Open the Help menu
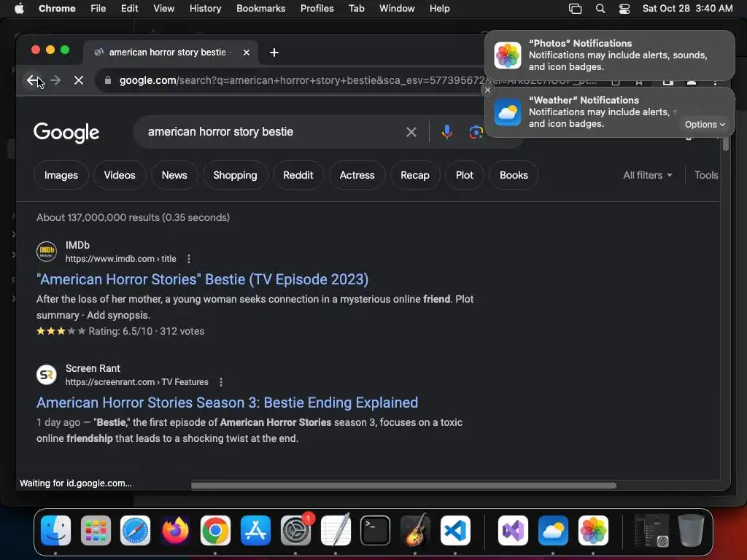 click(439, 9)
